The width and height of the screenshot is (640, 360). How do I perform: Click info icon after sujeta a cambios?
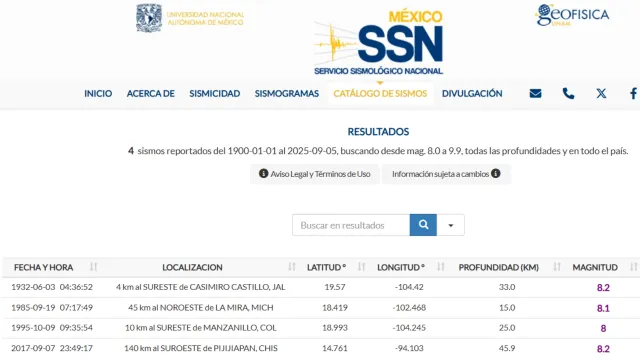(x=496, y=173)
